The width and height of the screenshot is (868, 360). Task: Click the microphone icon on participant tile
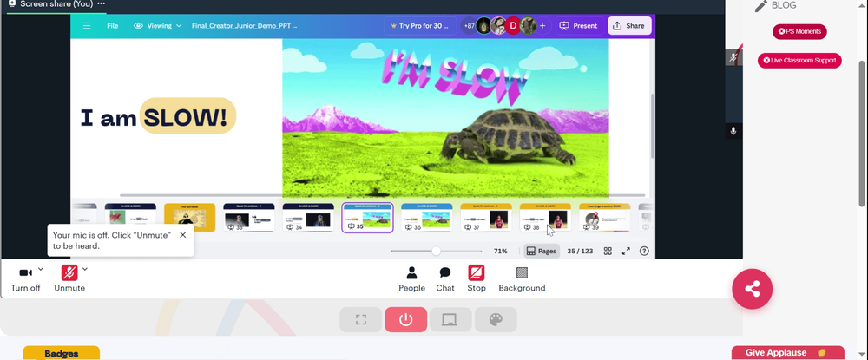click(733, 131)
